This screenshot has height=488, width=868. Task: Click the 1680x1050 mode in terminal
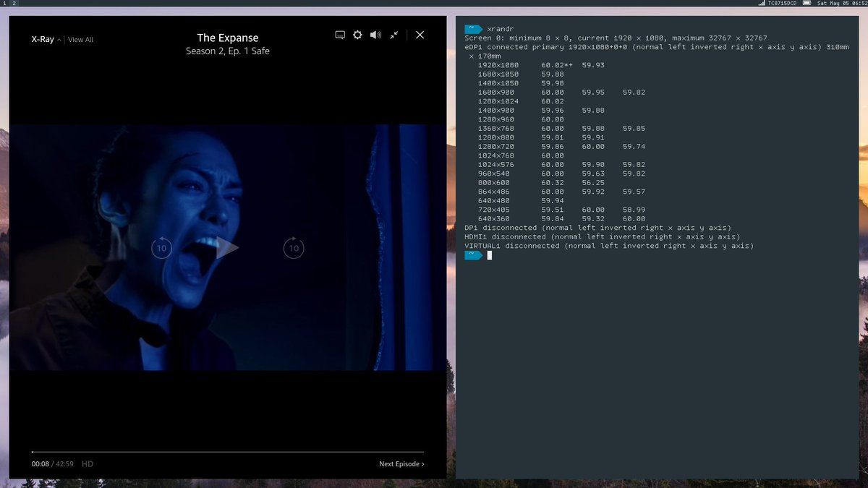pyautogui.click(x=498, y=74)
